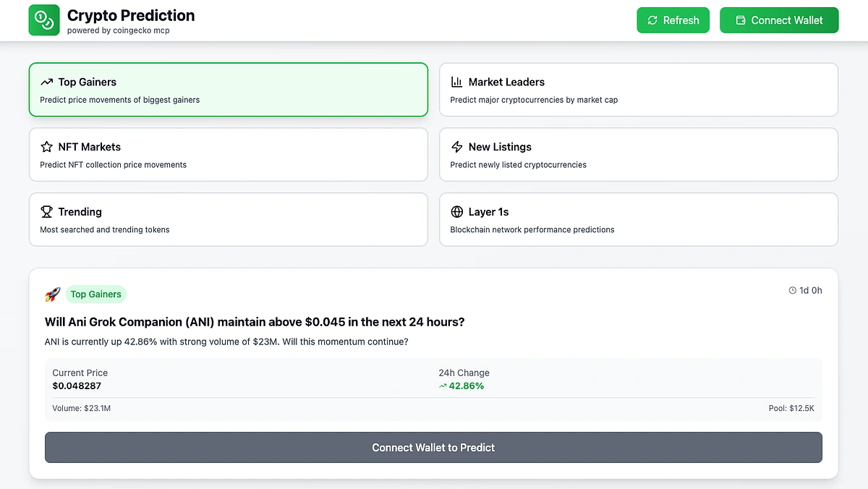Click the clock icon next to 1d 0h

click(x=792, y=291)
